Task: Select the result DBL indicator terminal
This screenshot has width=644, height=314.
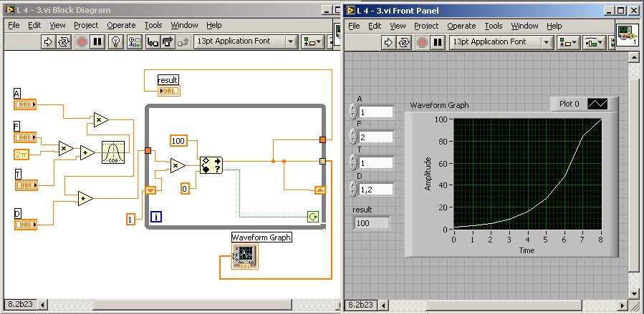Action: coord(169,91)
